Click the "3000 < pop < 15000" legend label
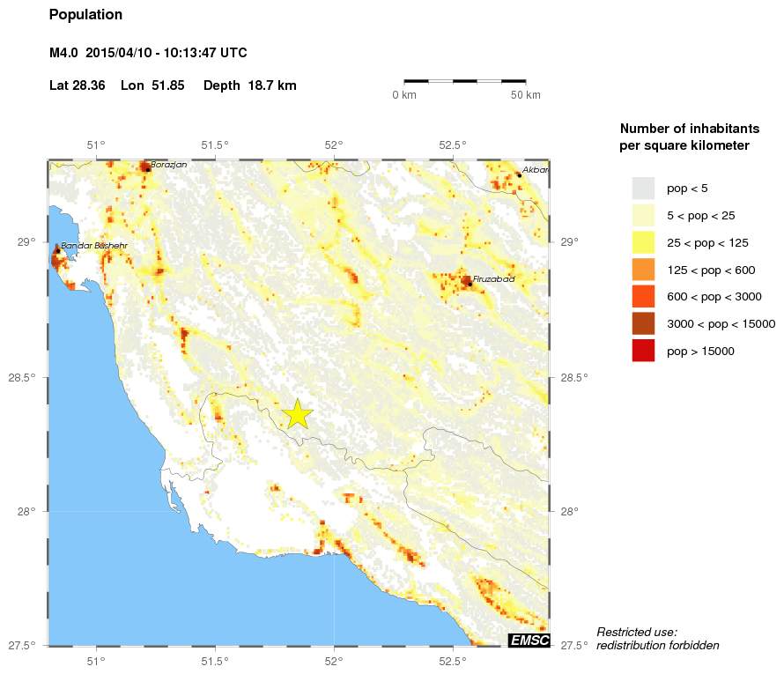Image resolution: width=784 pixels, height=674 pixels. pos(721,323)
